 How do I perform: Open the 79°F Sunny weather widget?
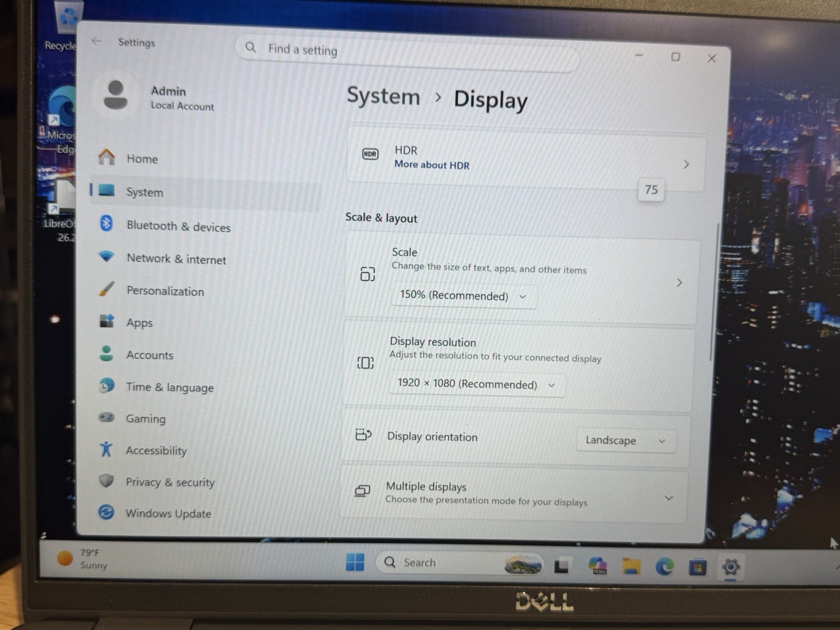click(82, 559)
